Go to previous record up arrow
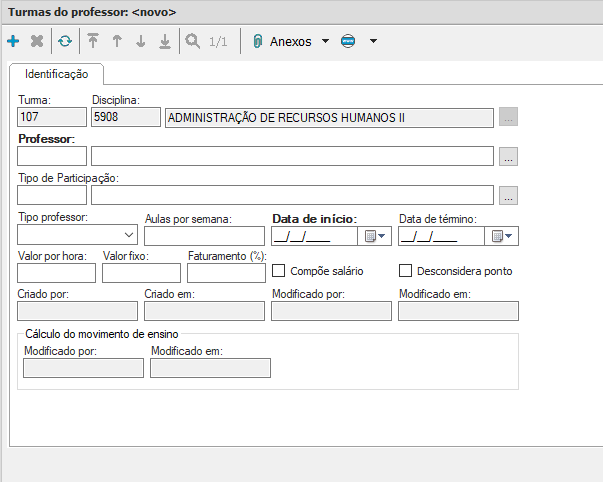The width and height of the screenshot is (603, 482). pos(118,42)
